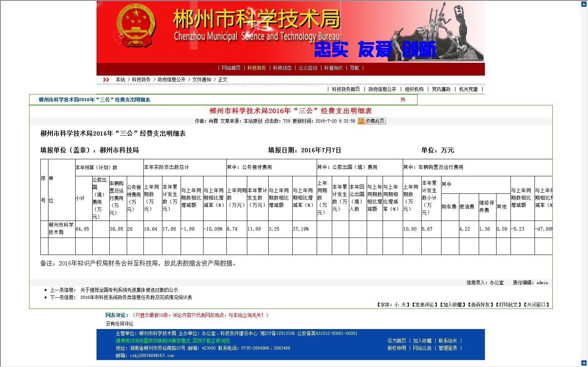Open 科技政务首页 sub-navigation link
The image size is (588, 367).
click(346, 89)
